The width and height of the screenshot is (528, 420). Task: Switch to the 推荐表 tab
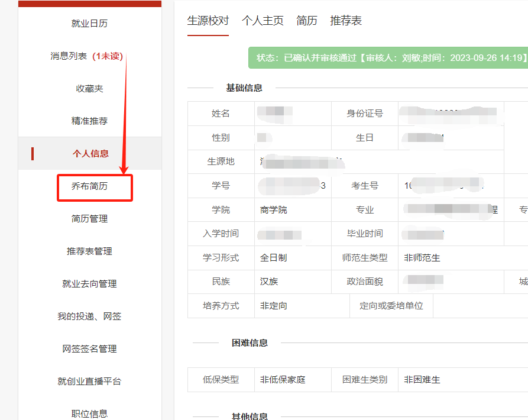click(x=345, y=20)
